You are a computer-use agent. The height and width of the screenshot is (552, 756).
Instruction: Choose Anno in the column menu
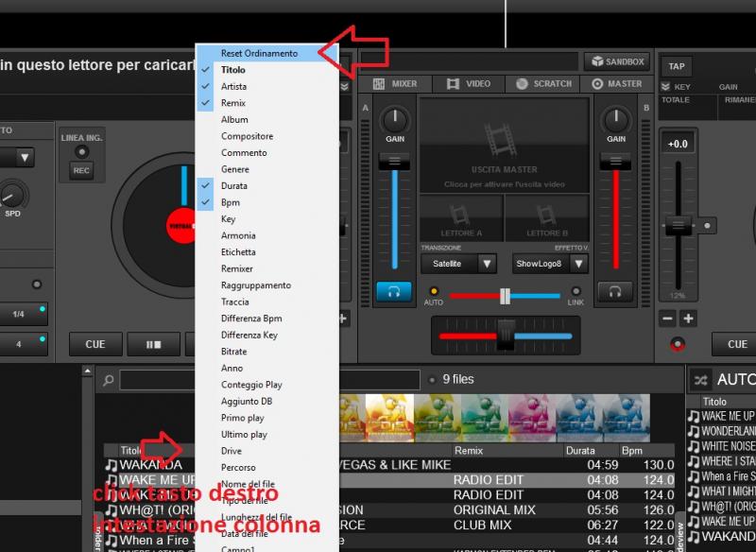(x=267, y=368)
